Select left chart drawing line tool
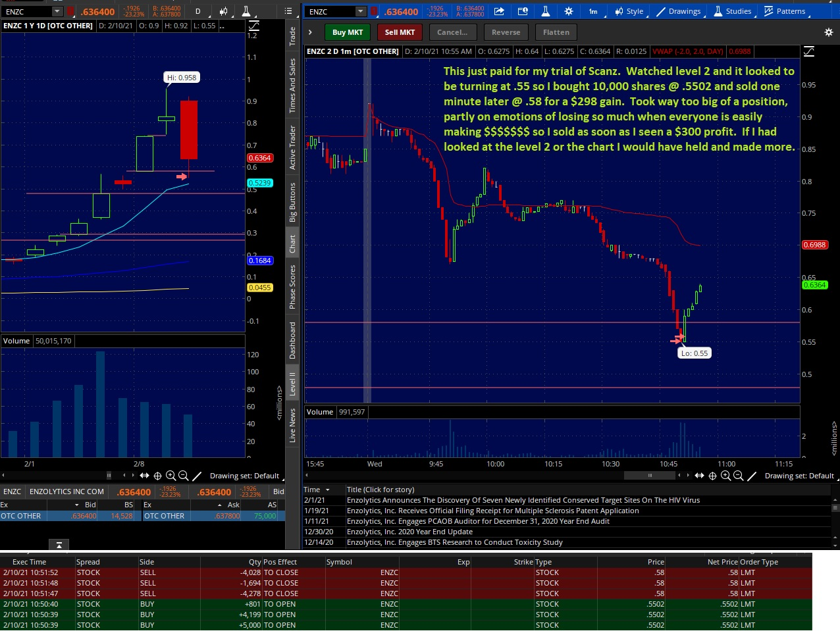Screen dimensions: 840x631 pyautogui.click(x=197, y=476)
